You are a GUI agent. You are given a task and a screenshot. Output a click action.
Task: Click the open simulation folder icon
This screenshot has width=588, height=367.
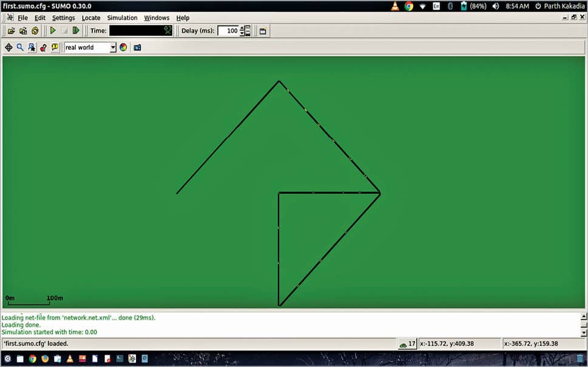coord(12,31)
